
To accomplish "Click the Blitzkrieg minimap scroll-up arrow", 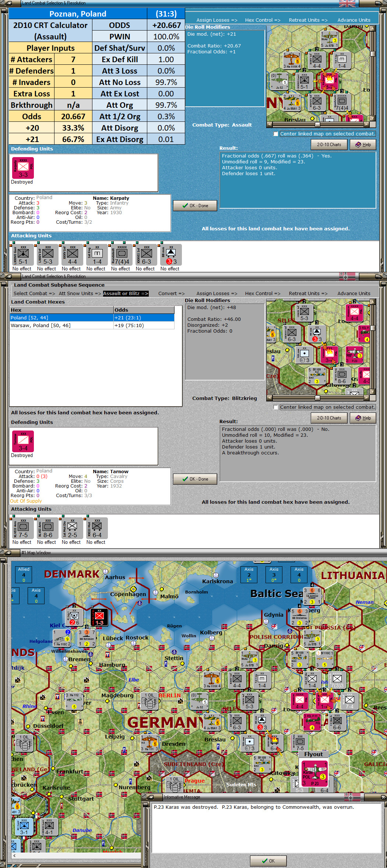I will click(x=373, y=302).
